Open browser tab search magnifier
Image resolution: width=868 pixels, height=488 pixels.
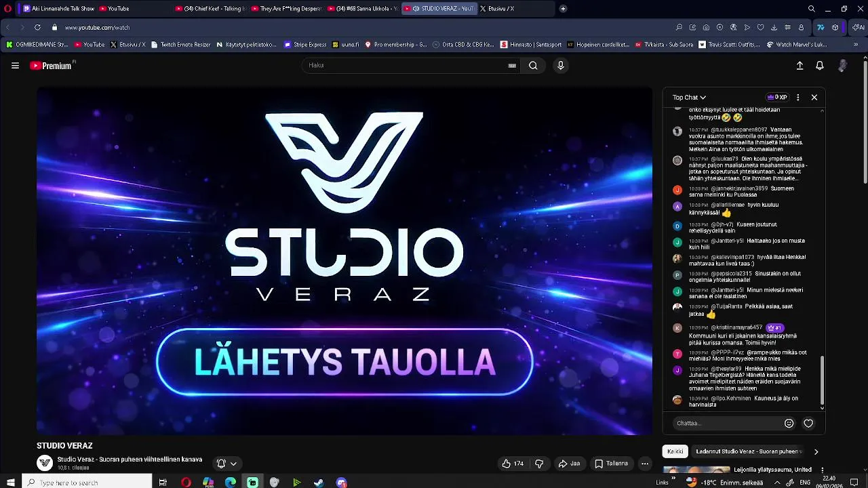pyautogui.click(x=812, y=9)
